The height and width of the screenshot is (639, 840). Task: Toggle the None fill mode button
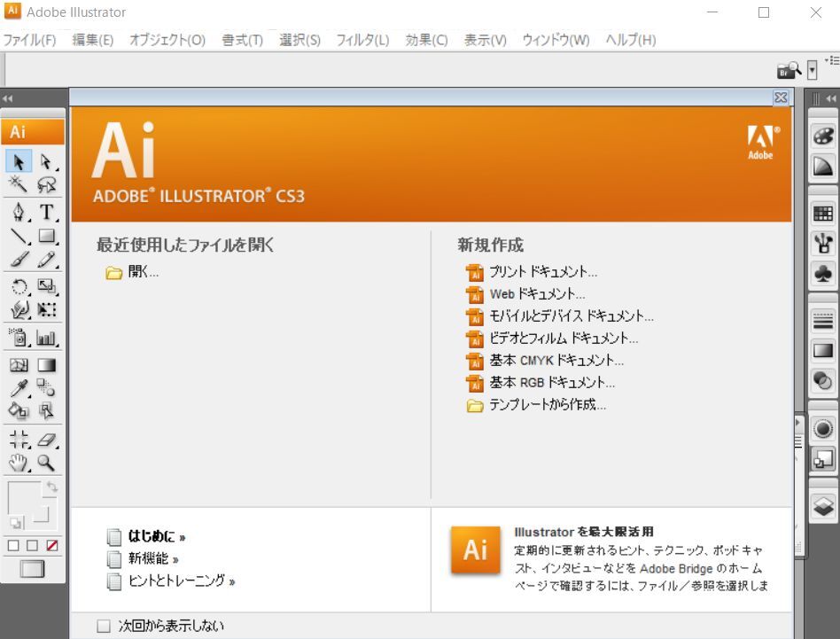tap(52, 545)
